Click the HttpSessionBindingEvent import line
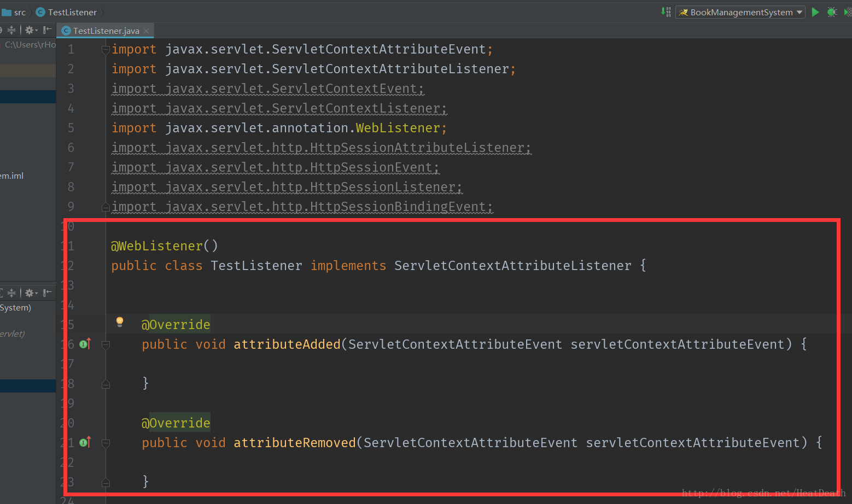The image size is (852, 504). pyautogui.click(x=302, y=207)
